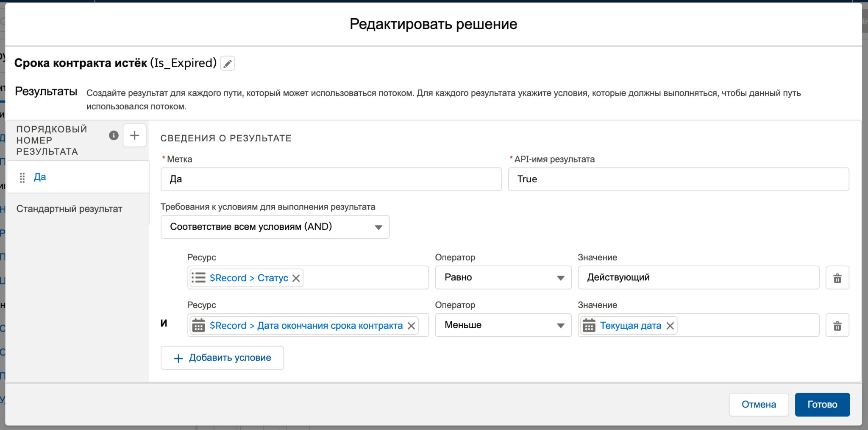The height and width of the screenshot is (430, 868).
Task: Click the $Record > Статус resource text
Action: (249, 278)
